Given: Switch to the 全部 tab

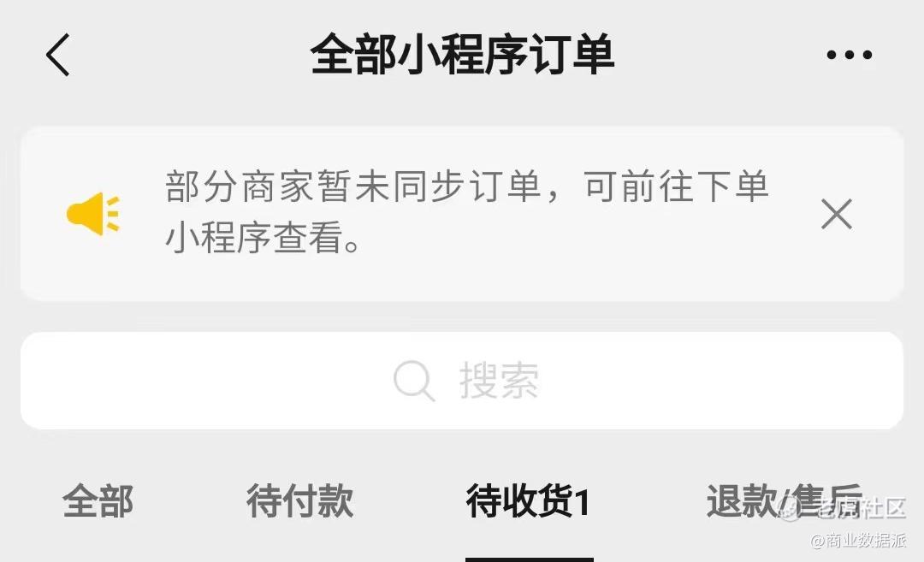Looking at the screenshot, I should click(x=98, y=501).
